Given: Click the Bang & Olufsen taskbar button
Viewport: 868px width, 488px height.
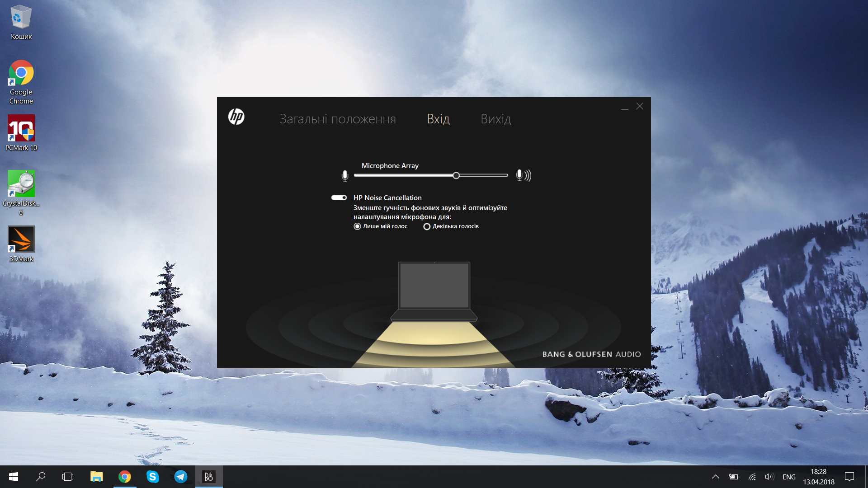Looking at the screenshot, I should pyautogui.click(x=209, y=477).
